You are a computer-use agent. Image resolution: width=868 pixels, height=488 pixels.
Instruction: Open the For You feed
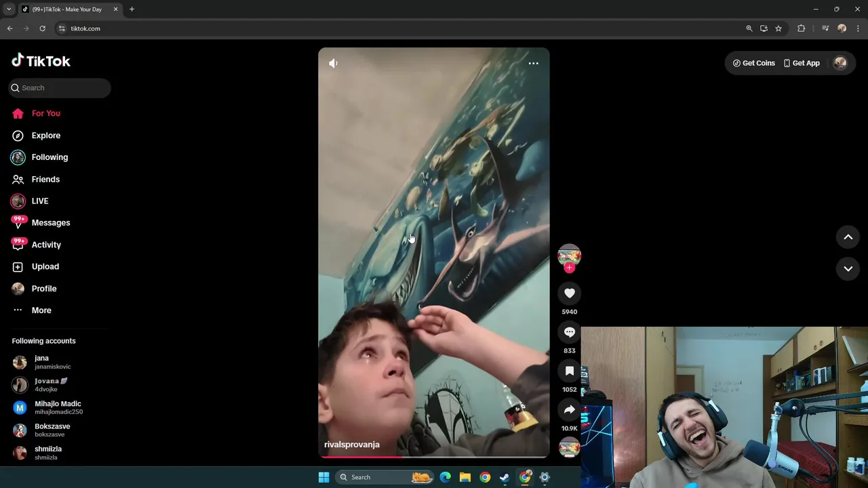click(x=45, y=113)
